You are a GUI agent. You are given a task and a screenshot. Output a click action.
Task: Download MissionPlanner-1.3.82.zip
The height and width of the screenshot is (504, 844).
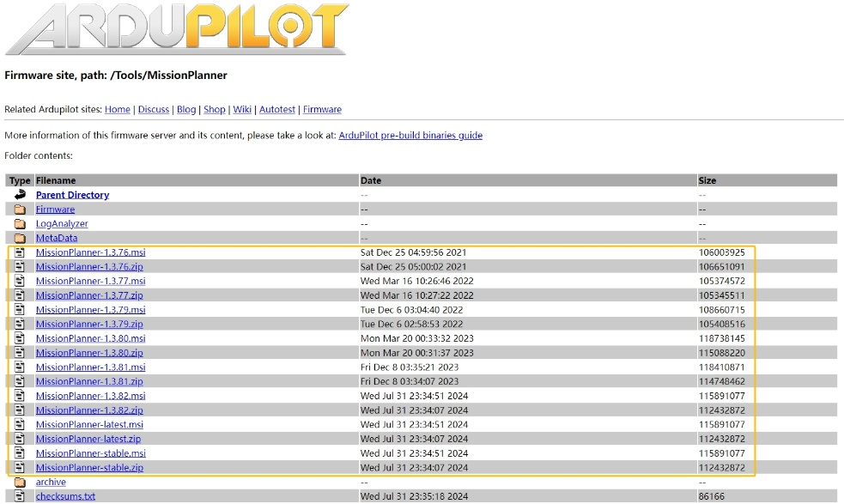[x=89, y=410]
